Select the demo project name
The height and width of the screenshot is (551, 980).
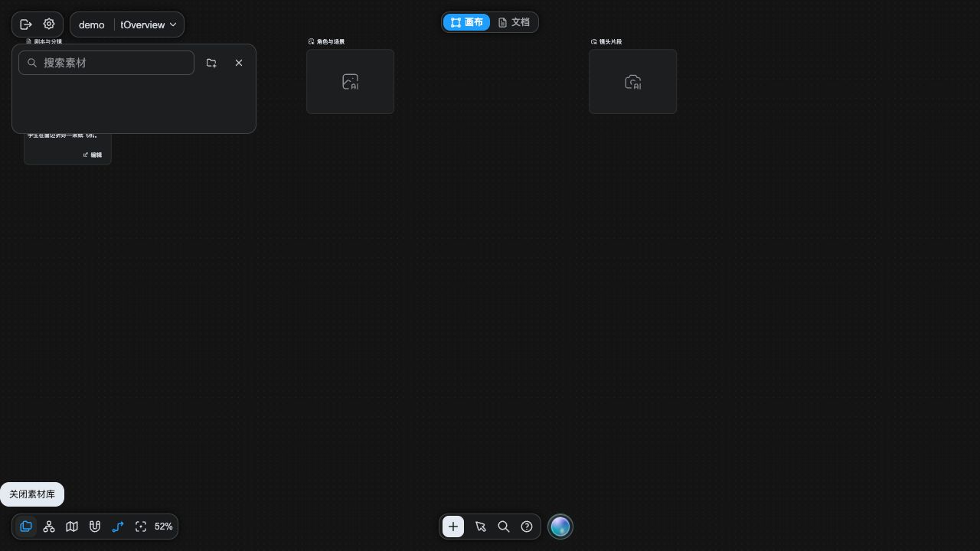click(92, 24)
